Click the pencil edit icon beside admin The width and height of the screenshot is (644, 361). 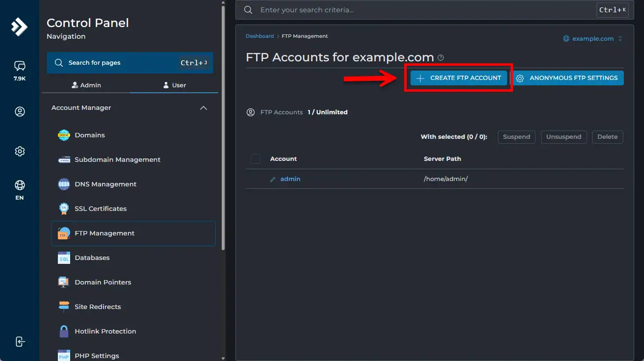coord(273,180)
